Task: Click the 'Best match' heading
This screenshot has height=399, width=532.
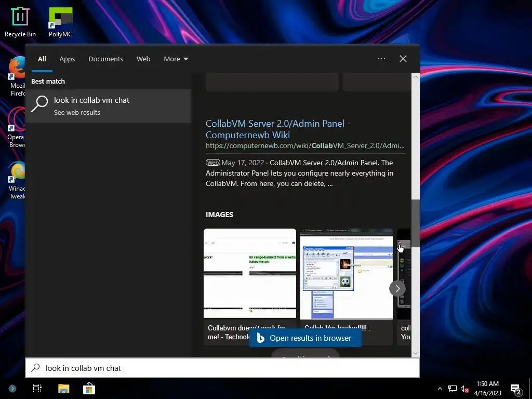Action: point(48,81)
